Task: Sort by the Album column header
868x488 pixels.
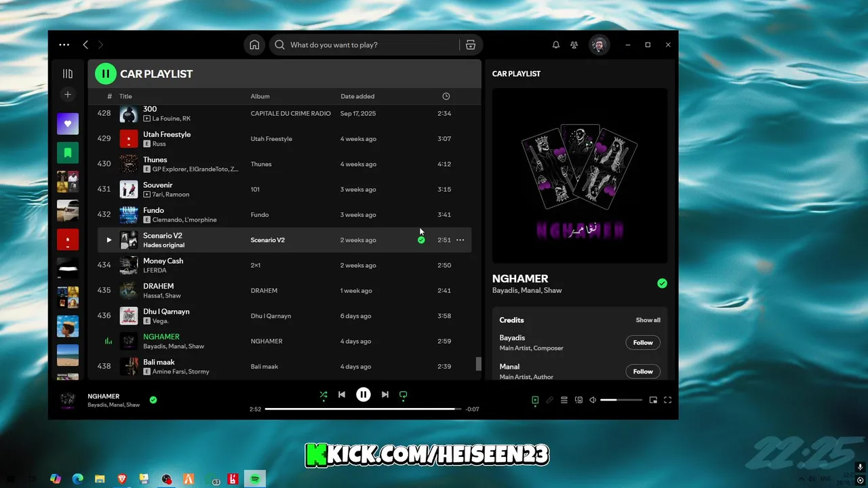Action: coord(260,96)
